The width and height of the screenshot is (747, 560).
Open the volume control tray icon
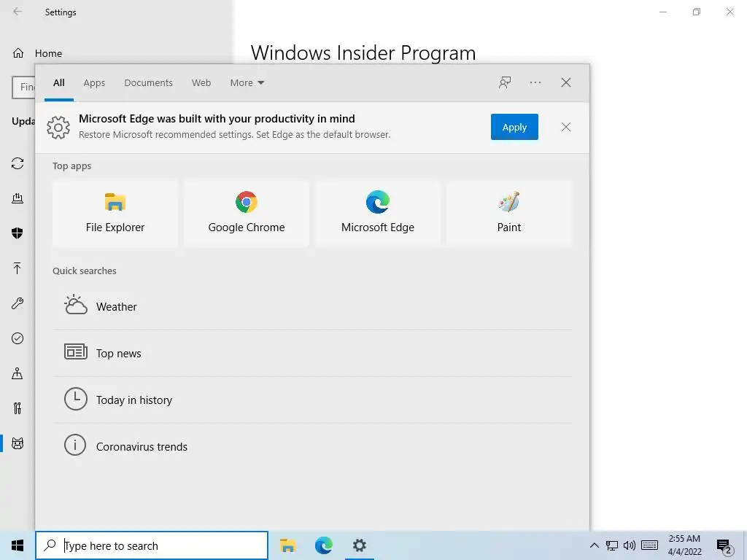(x=630, y=545)
